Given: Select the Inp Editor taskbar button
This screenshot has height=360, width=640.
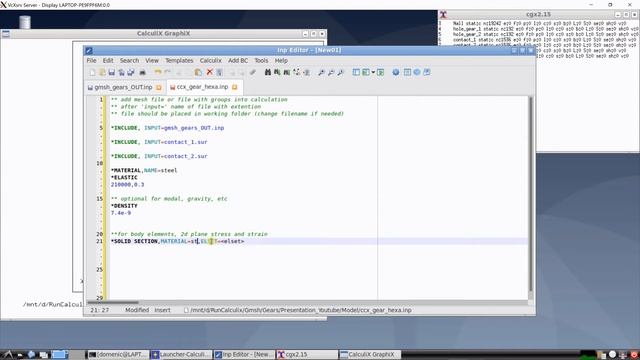Looking at the screenshot, I should 244,354.
